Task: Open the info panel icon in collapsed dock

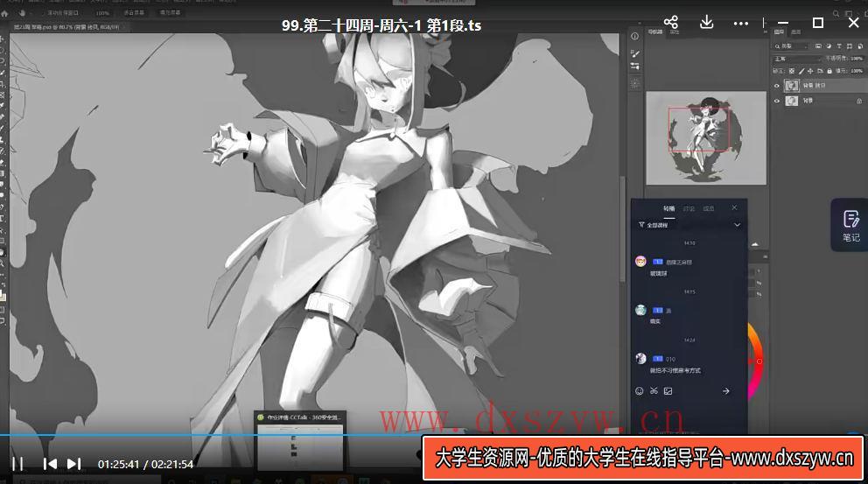Action: (x=634, y=36)
